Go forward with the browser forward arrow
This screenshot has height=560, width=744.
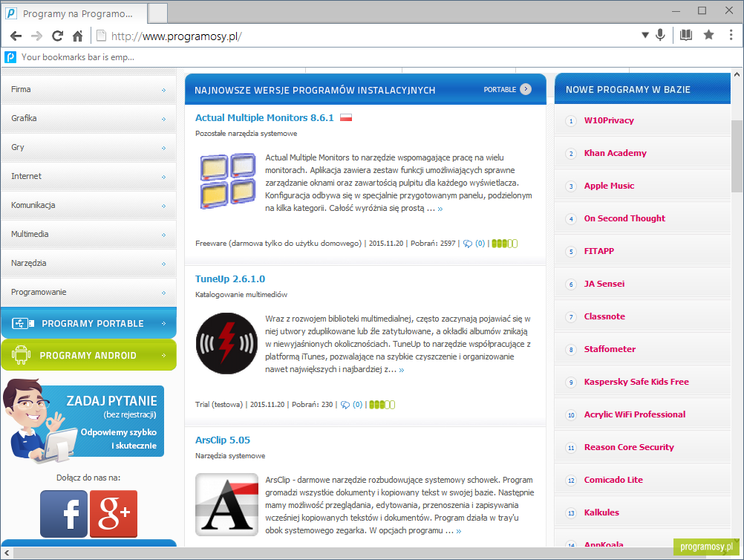click(x=36, y=36)
